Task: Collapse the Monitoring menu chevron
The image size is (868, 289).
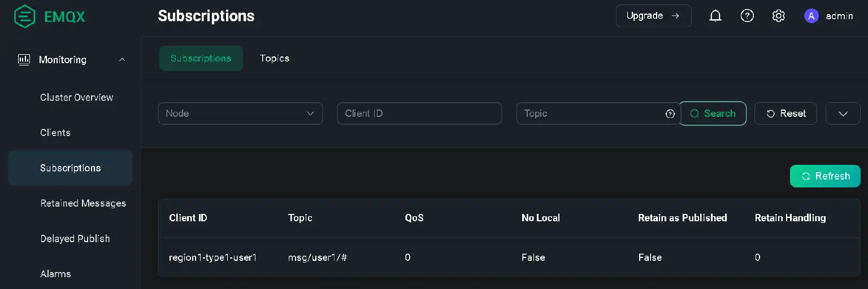Action: pos(122,59)
